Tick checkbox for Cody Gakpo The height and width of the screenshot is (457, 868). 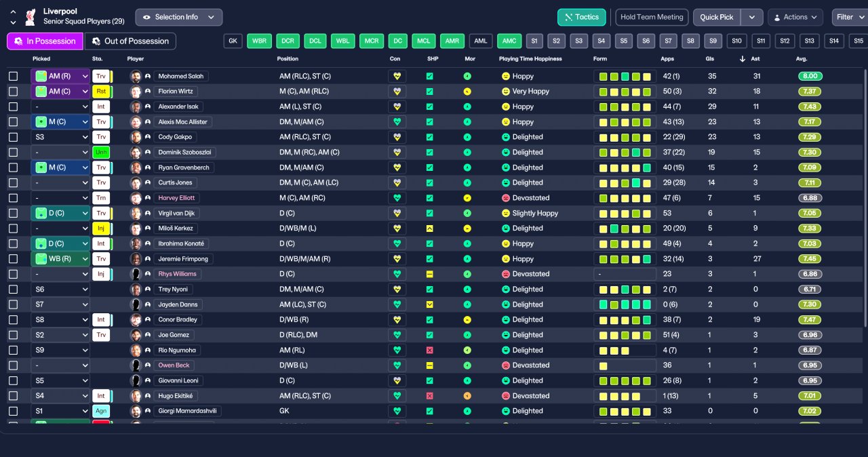(13, 137)
